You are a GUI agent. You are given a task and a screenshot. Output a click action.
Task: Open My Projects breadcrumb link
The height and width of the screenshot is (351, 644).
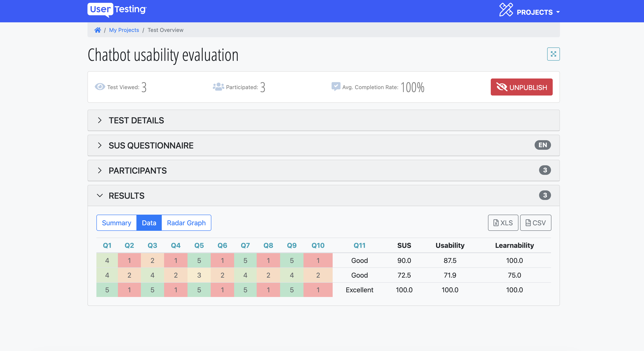click(124, 30)
